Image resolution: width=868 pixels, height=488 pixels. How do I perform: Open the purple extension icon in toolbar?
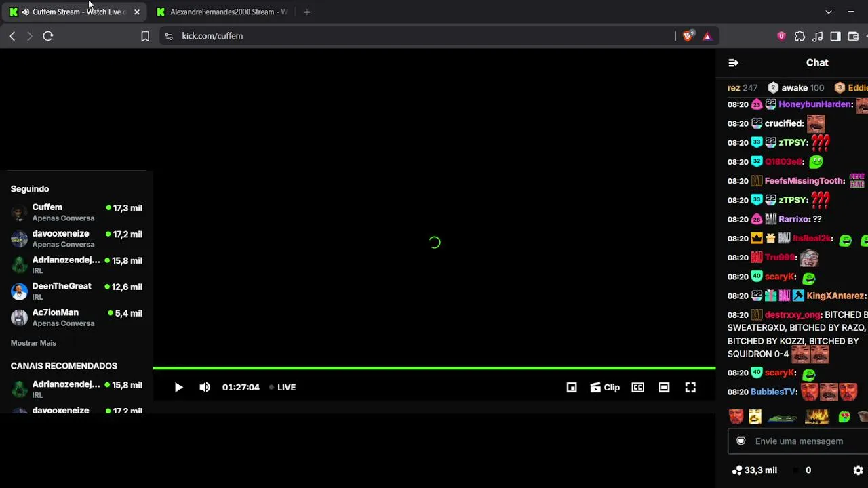coord(781,36)
